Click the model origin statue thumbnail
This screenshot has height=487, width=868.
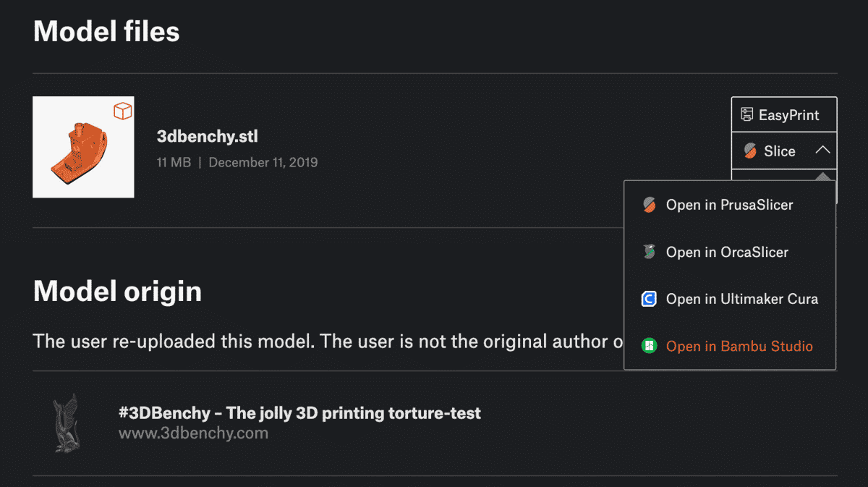click(67, 423)
